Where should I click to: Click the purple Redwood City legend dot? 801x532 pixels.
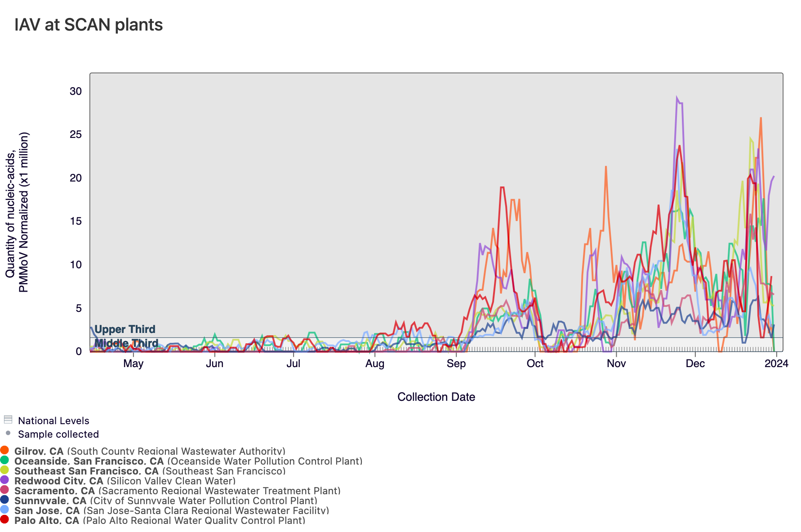click(4, 480)
